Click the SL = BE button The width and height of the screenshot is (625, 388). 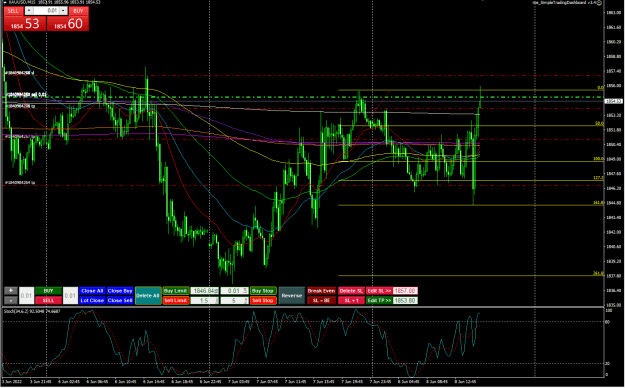click(321, 300)
